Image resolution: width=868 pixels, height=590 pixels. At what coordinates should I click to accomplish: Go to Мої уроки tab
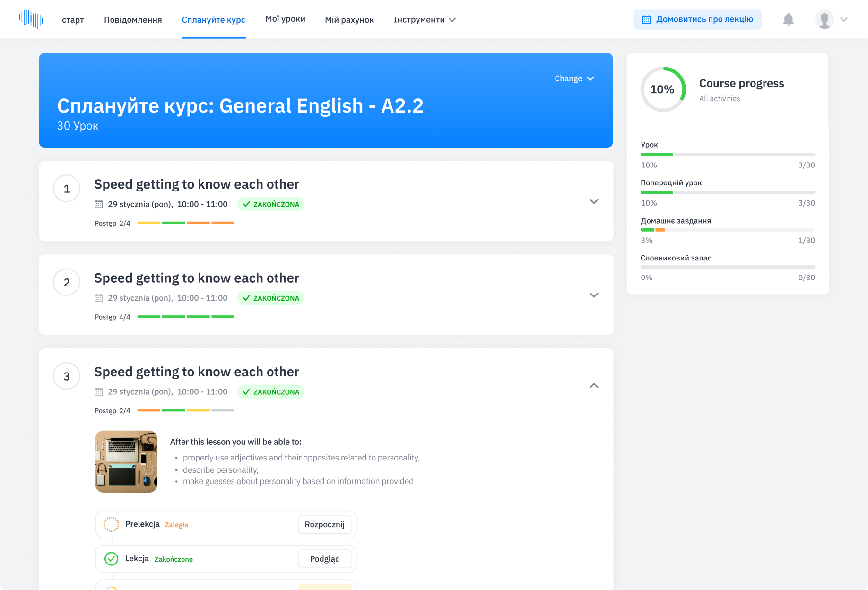tap(285, 19)
